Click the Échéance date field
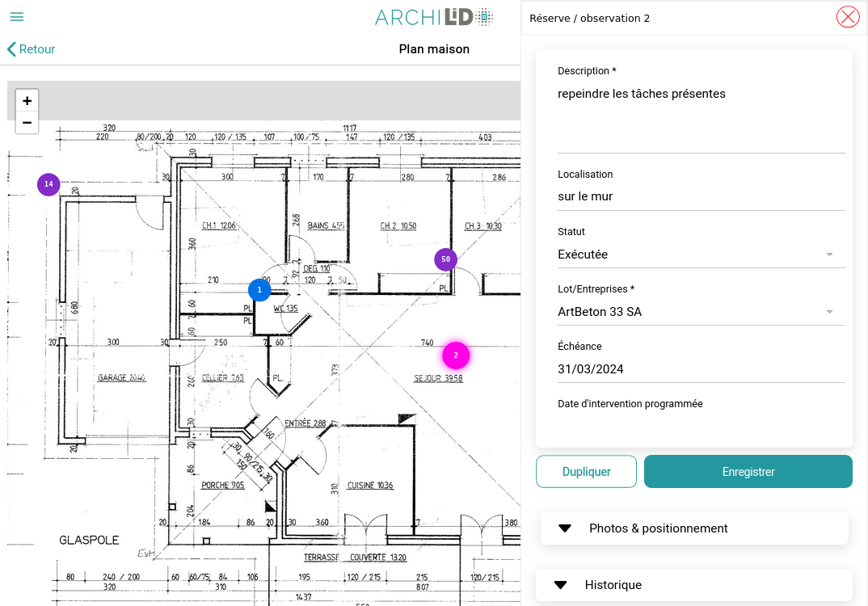This screenshot has width=868, height=606. point(700,369)
